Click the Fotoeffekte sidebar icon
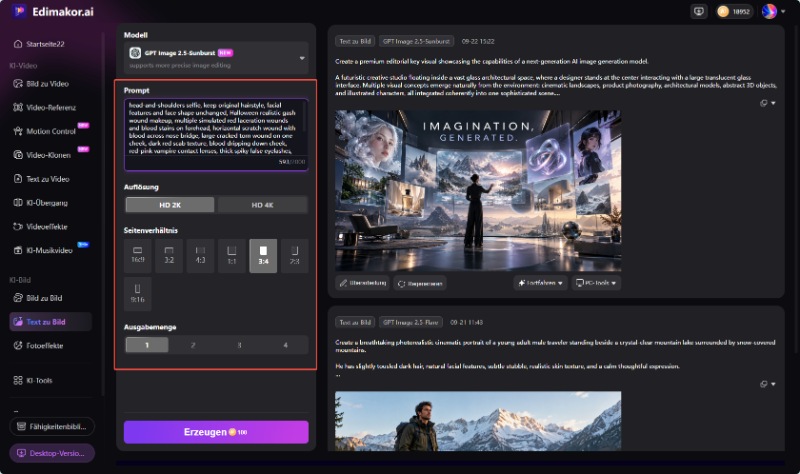 pos(18,345)
